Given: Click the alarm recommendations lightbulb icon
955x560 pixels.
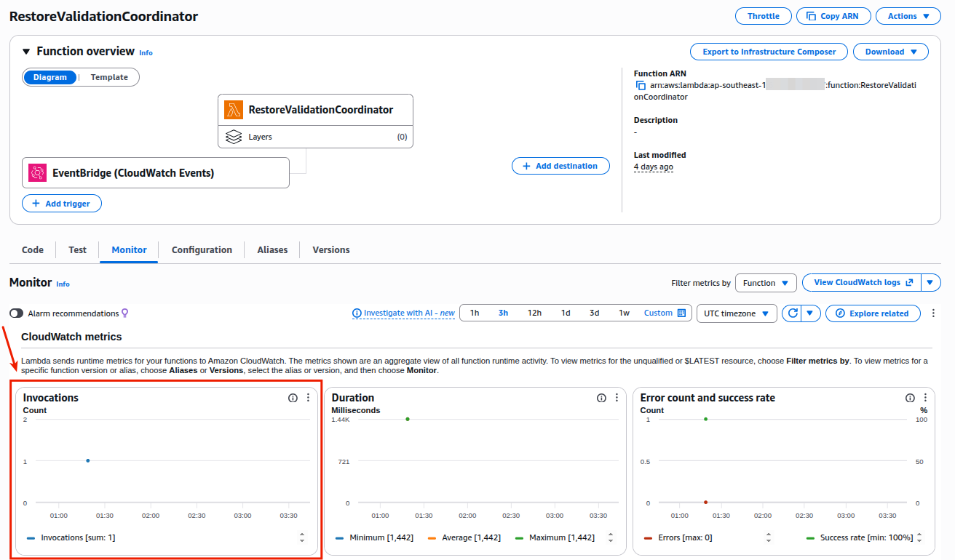Looking at the screenshot, I should [125, 313].
